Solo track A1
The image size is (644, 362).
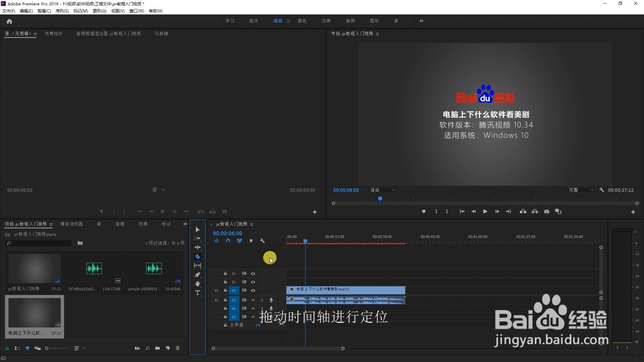tap(262, 300)
